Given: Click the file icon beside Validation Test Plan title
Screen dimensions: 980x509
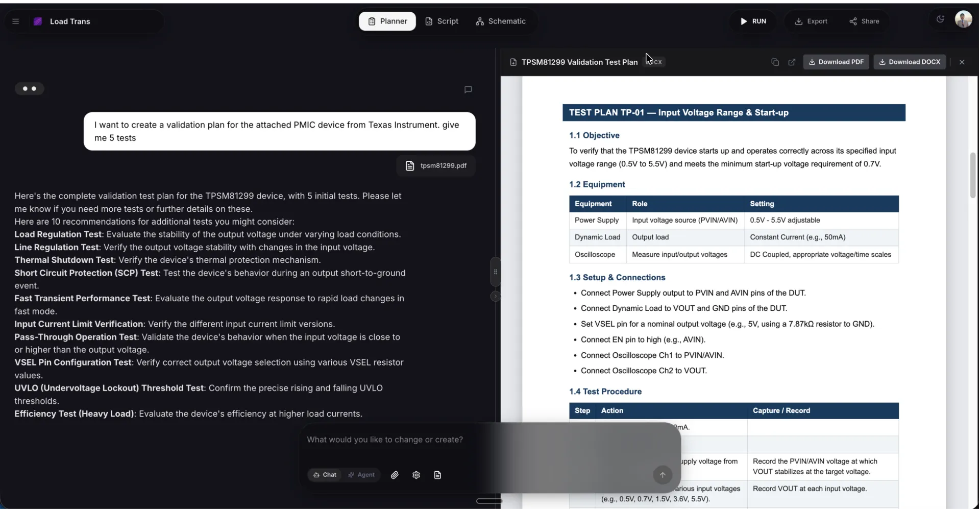Looking at the screenshot, I should tap(513, 62).
